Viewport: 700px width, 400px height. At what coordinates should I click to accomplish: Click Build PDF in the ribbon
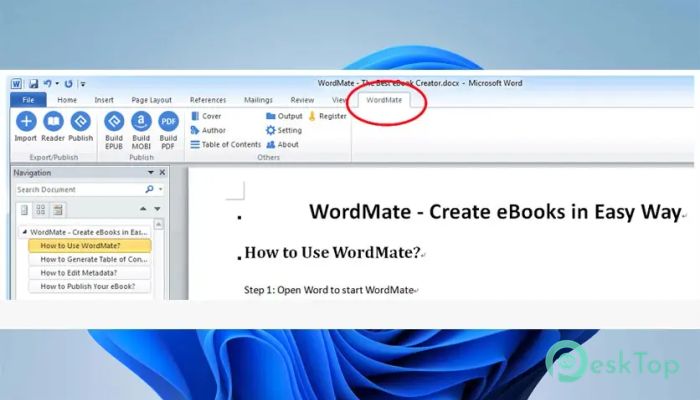(168, 126)
